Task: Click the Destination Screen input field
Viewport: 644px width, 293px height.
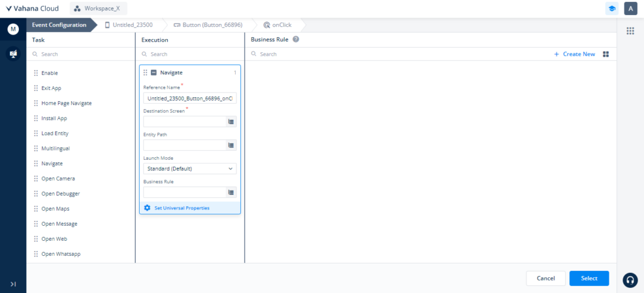Action: pos(185,121)
